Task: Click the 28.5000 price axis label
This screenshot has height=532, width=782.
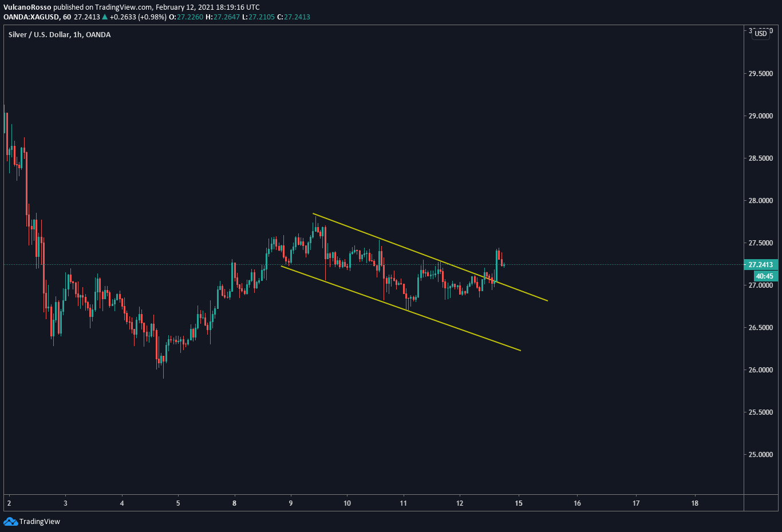Action: pyautogui.click(x=761, y=158)
